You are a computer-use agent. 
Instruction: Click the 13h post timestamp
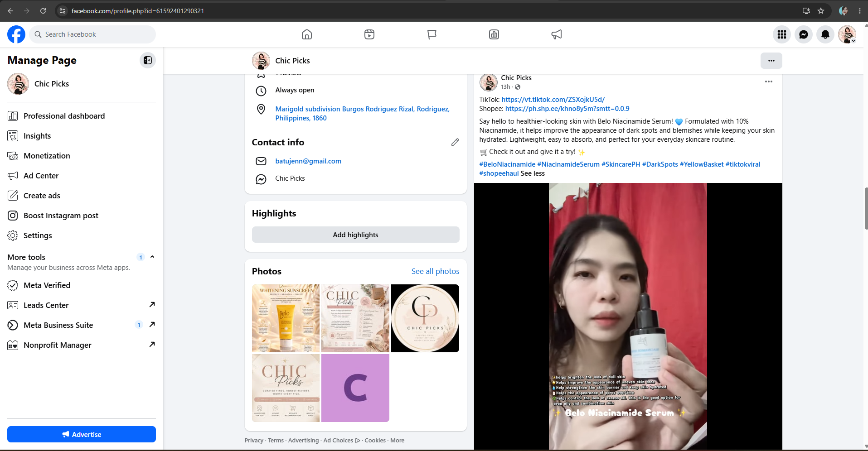point(505,87)
